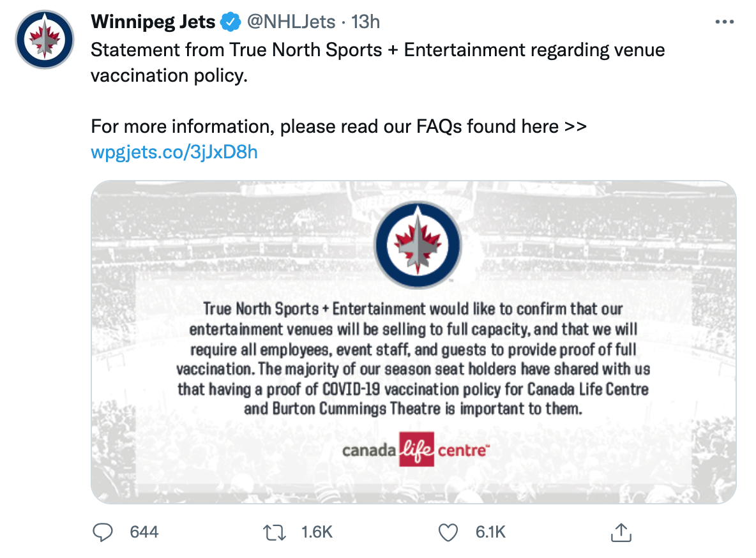Like the tweet with the heart icon
The image size is (756, 558).
[448, 532]
